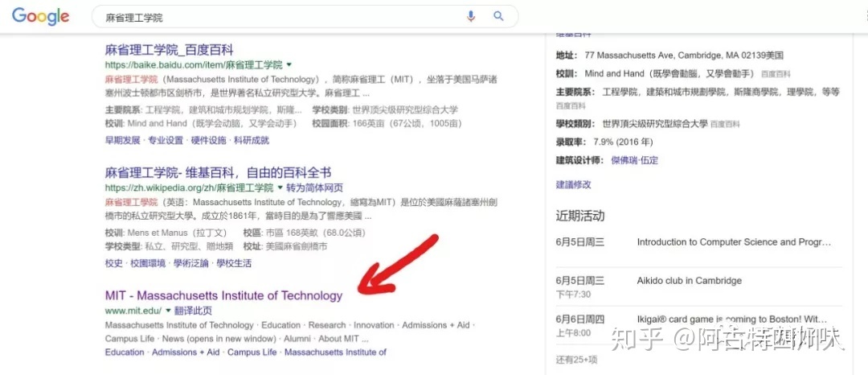Open event Ikigai® card game is coming to Boston
This screenshot has width=868, height=375.
tap(732, 319)
